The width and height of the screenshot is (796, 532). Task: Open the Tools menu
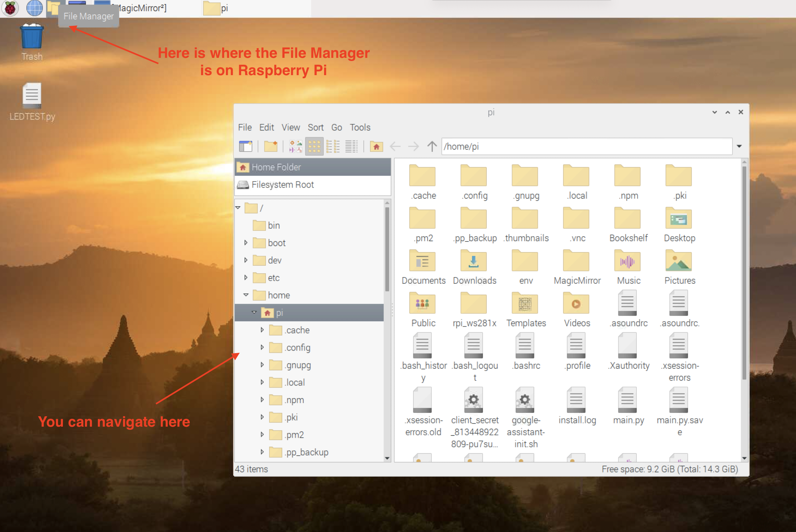(x=361, y=128)
